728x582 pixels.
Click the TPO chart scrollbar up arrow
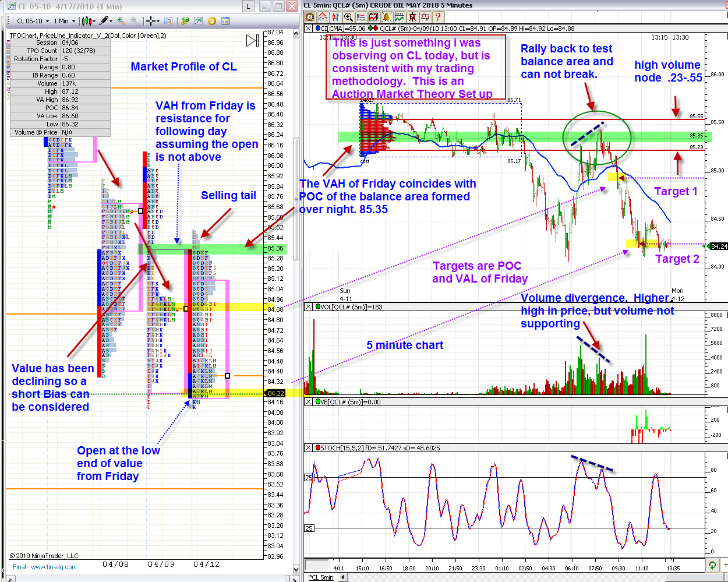coord(296,33)
